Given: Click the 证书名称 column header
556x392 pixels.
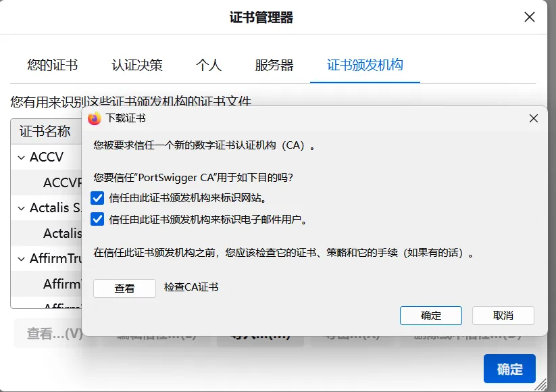Looking at the screenshot, I should point(46,131).
